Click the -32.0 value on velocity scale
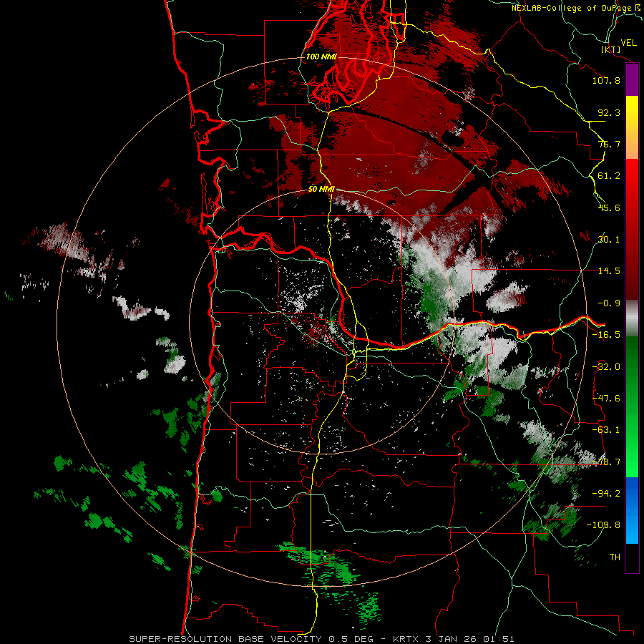This screenshot has height=644, width=644. coord(606,367)
